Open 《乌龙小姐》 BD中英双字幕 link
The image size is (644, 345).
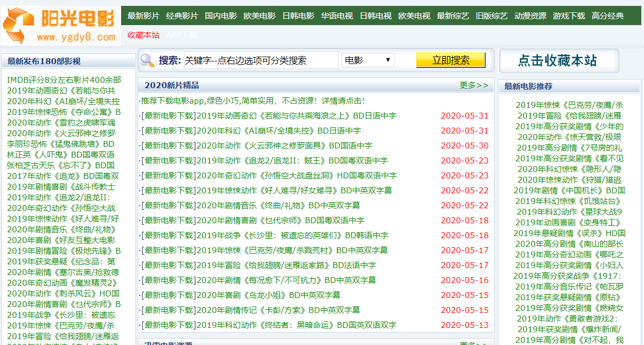coord(268,295)
